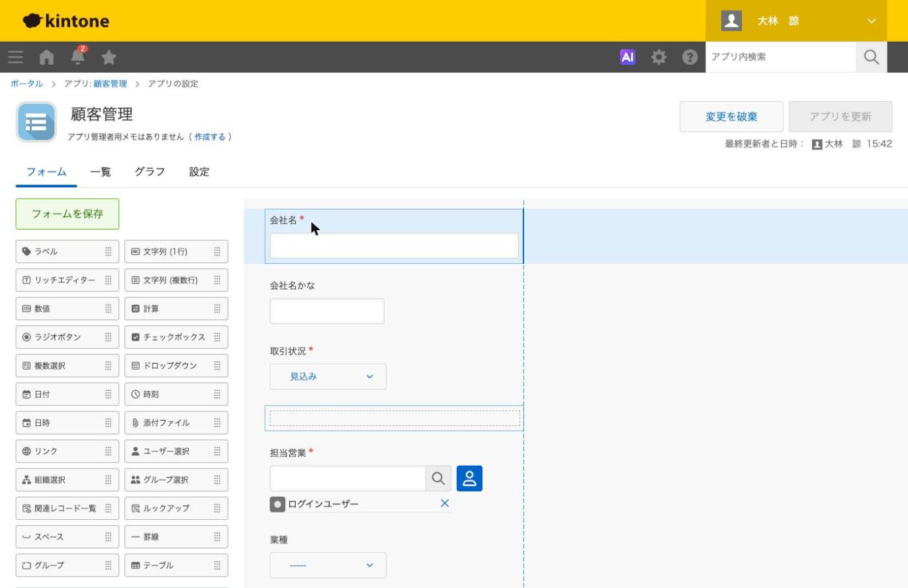Image resolution: width=908 pixels, height=588 pixels.
Task: Click the 担当営業 search magnifier button
Action: [438, 478]
